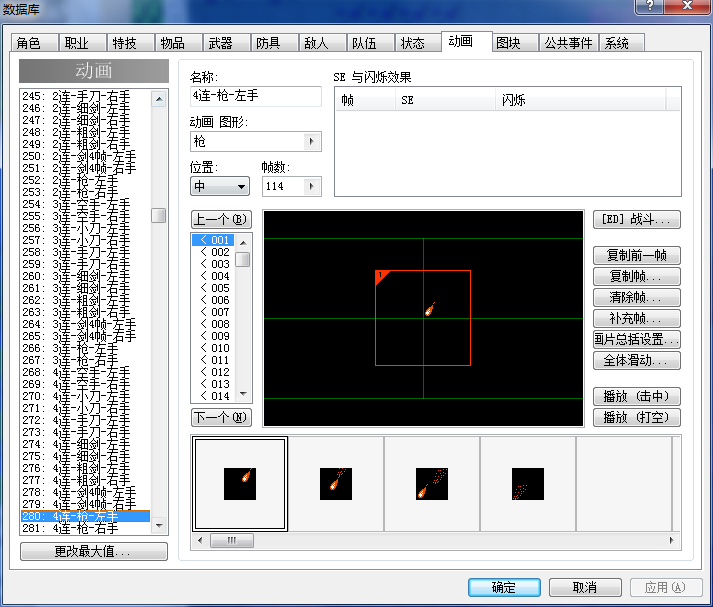
Task: Select second flame cell thumbnail
Action: 336,484
